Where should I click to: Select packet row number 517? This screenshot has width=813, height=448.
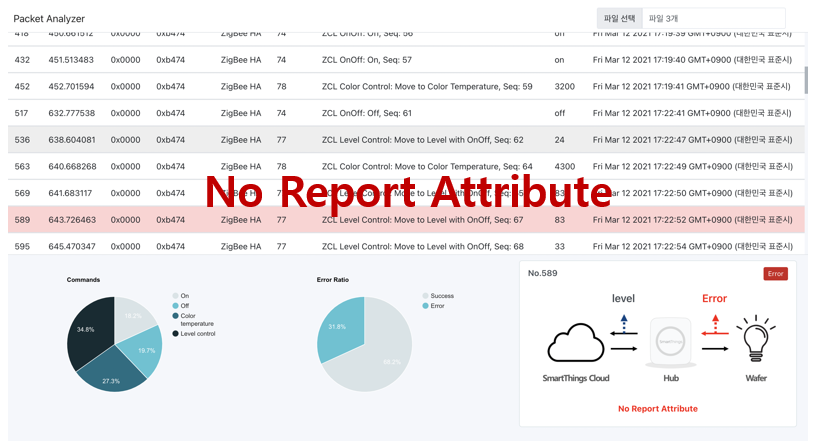406,113
